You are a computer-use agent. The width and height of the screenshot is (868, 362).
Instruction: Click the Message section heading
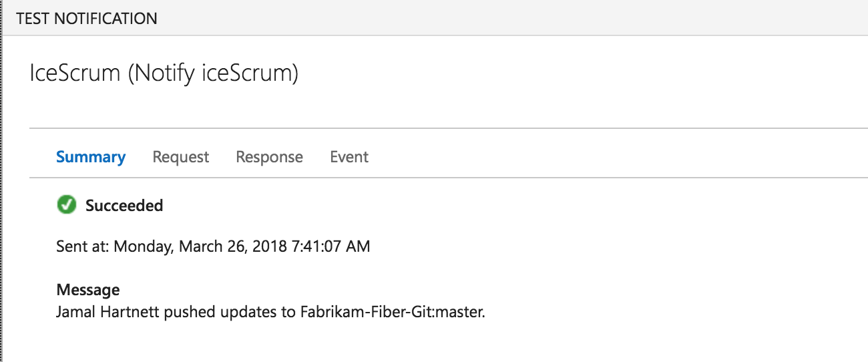pyautogui.click(x=88, y=290)
